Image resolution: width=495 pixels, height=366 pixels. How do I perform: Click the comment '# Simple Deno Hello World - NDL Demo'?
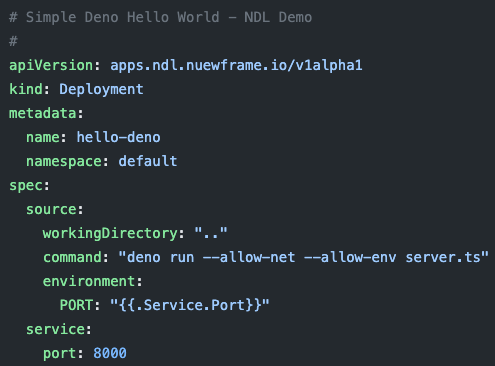[x=161, y=17]
